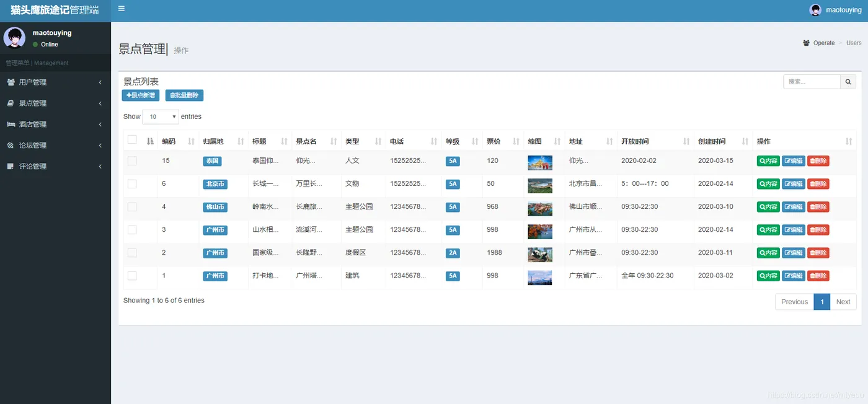This screenshot has height=404, width=868.
Task: Select page 1 in pagination
Action: point(821,302)
